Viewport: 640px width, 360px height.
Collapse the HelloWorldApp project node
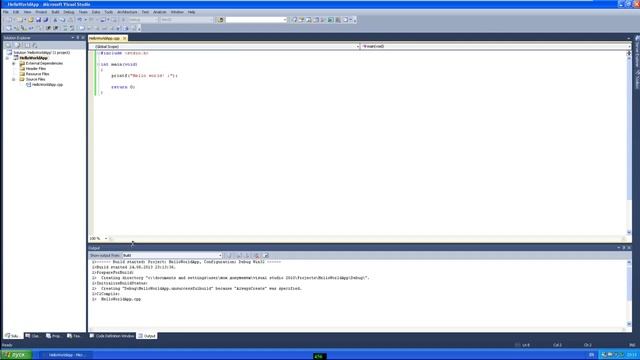[7, 58]
